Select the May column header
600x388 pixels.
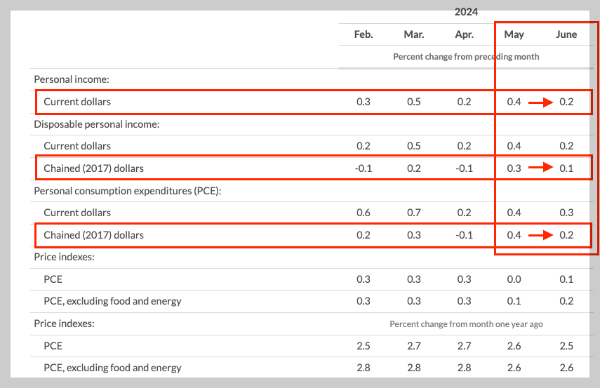click(x=514, y=34)
